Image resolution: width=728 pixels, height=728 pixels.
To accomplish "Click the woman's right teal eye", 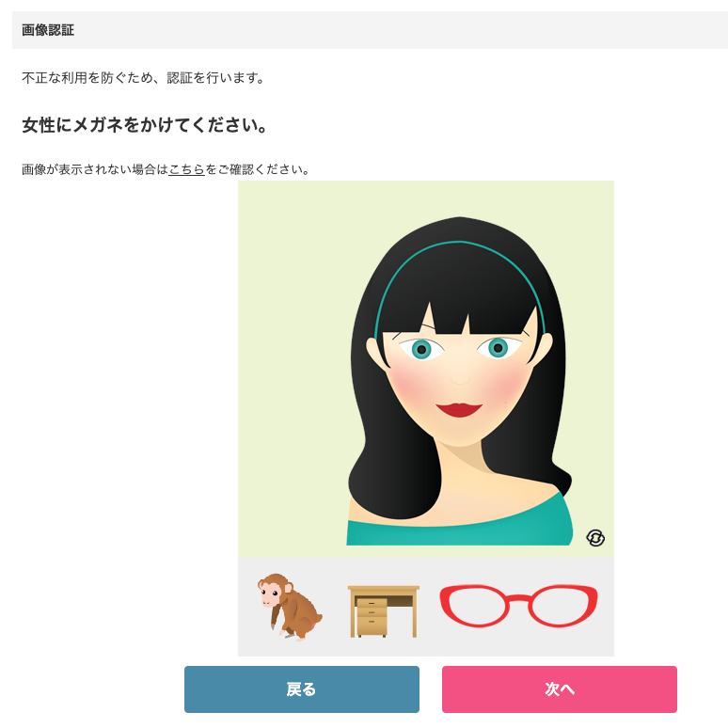I will tap(499, 348).
